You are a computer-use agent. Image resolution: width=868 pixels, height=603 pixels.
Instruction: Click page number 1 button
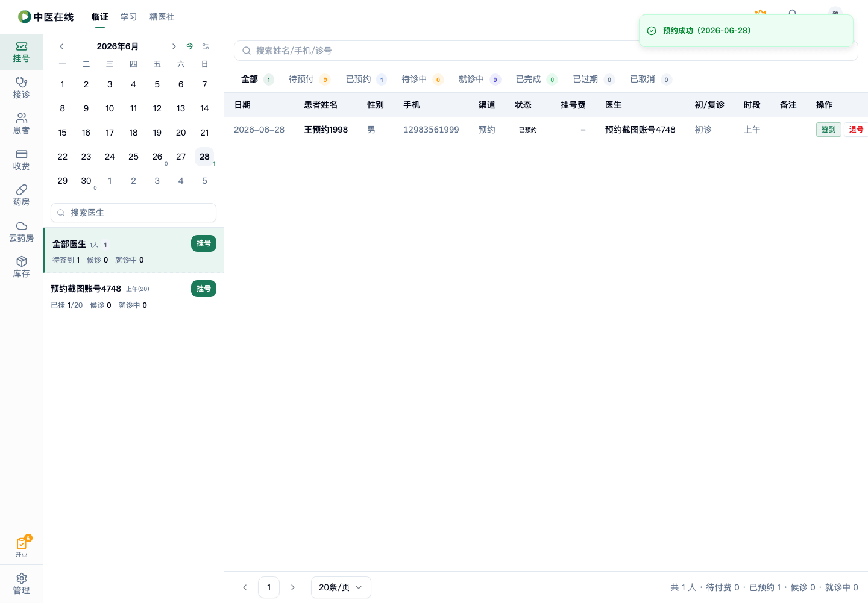(x=269, y=587)
